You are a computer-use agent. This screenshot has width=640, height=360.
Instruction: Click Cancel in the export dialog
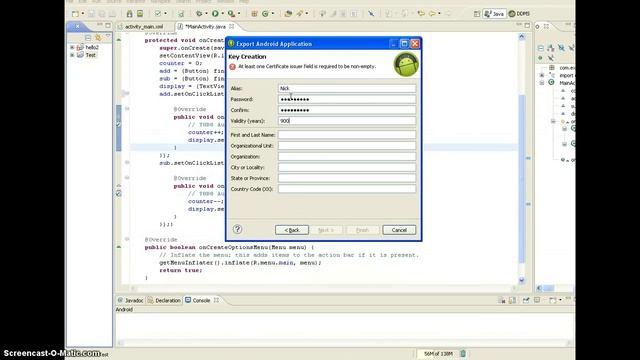399,230
